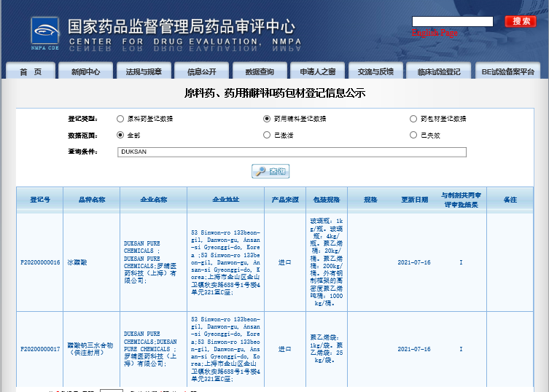Select 已激活 data range radio
The height and width of the screenshot is (392, 549).
click(267, 135)
